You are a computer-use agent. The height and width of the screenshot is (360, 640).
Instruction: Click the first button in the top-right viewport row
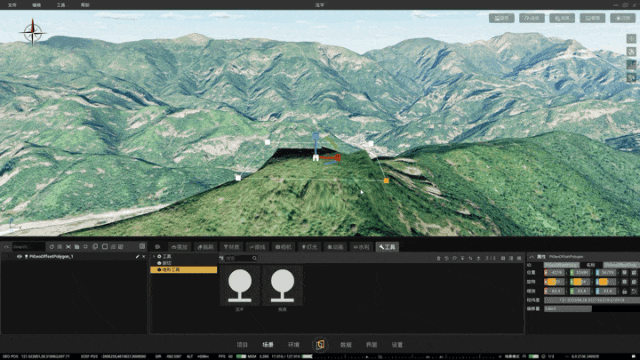tap(502, 18)
